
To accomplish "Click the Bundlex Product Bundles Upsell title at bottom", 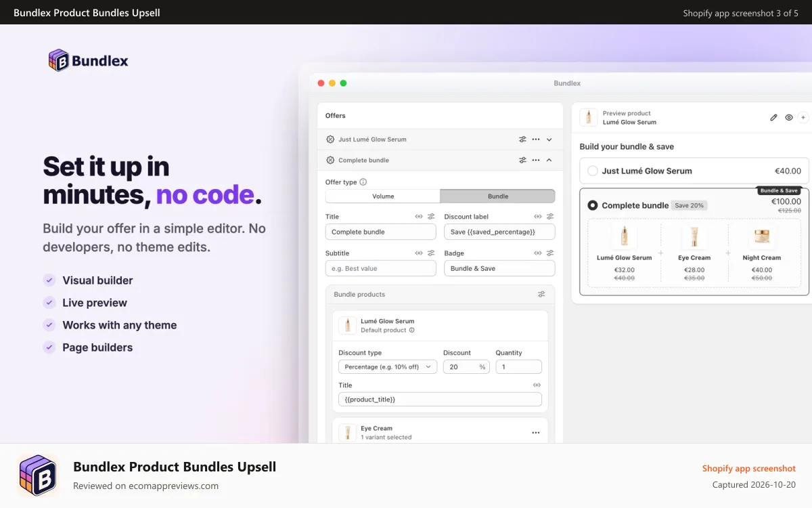I will (175, 467).
